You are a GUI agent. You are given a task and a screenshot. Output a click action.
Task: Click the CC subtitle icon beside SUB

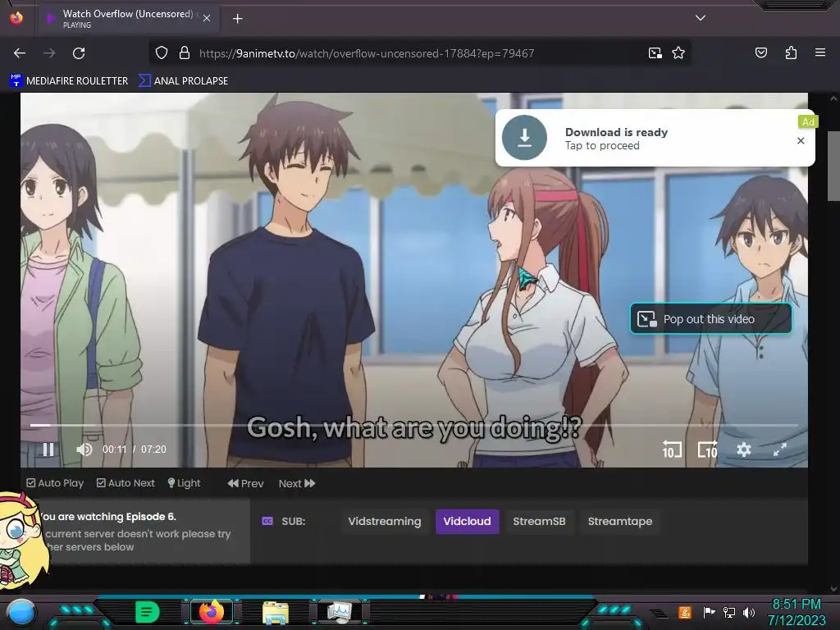267,521
